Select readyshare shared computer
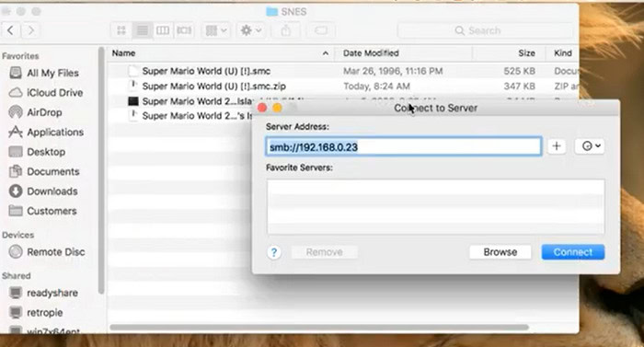Viewport: 644px width, 347px height. (x=52, y=293)
